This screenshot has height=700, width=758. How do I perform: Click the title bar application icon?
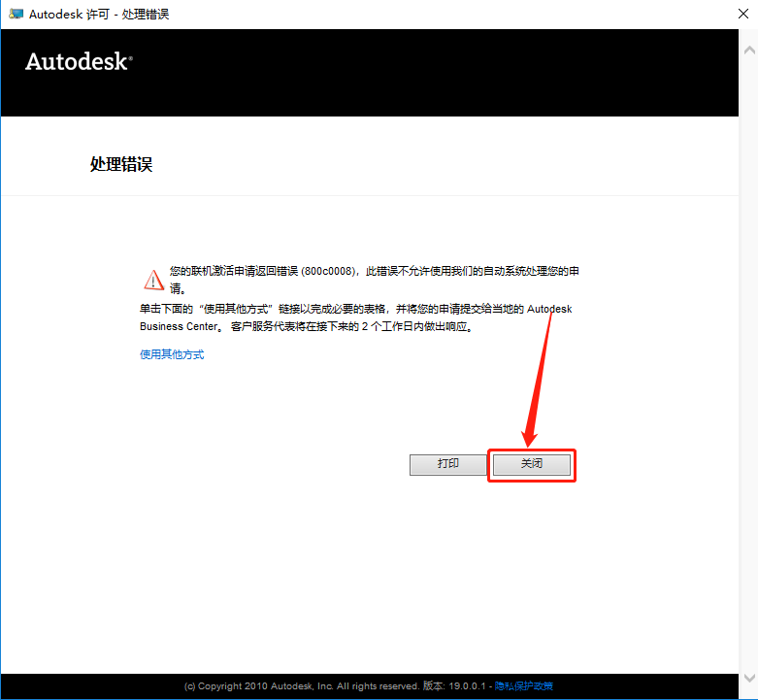[16, 14]
